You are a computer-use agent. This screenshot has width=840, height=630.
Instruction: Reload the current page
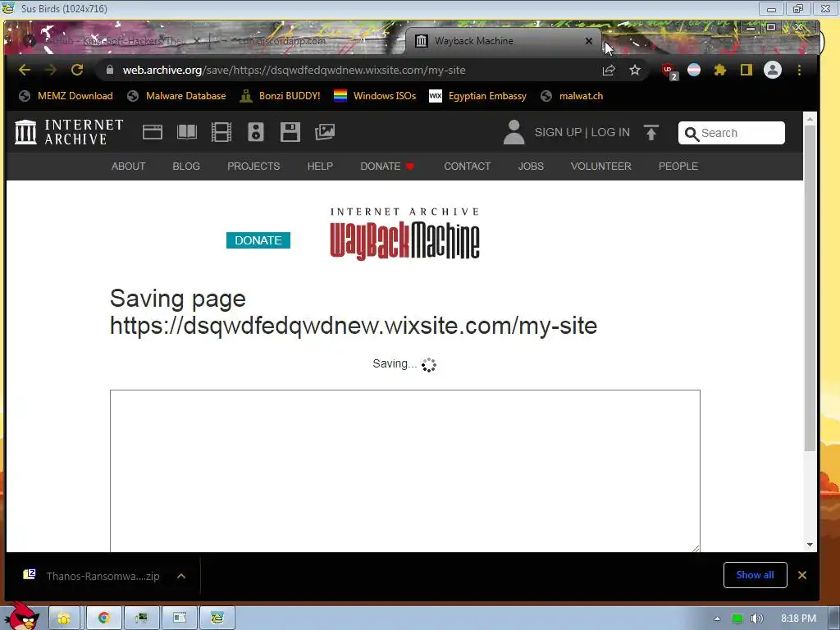[77, 71]
